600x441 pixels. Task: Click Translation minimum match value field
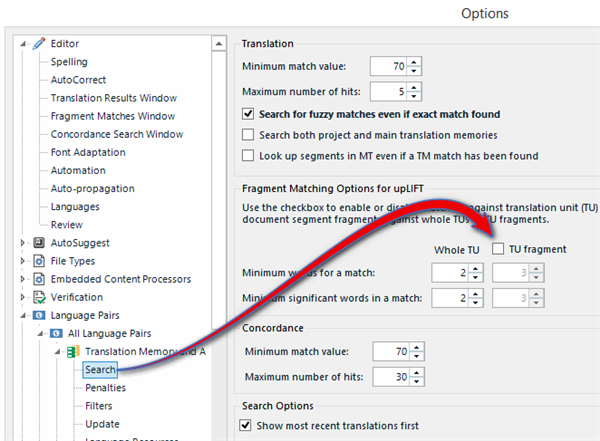[x=388, y=66]
